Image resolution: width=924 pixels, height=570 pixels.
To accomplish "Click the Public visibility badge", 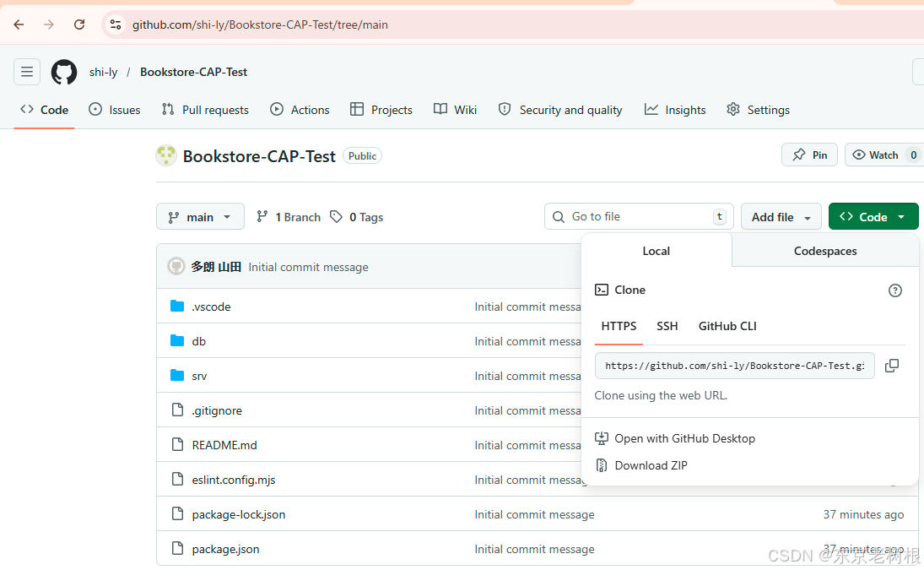I will pos(362,155).
